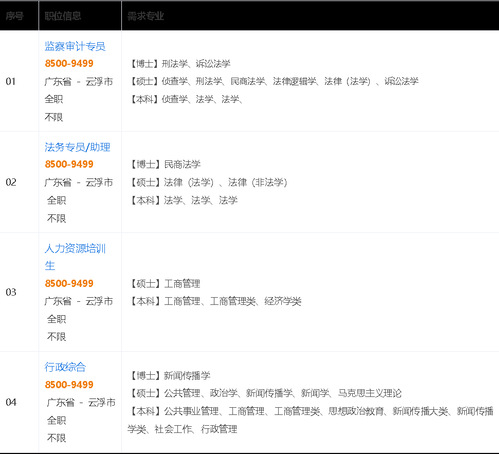Open the 行政综合 job link
Screen dimensions: 499x454
click(x=65, y=367)
